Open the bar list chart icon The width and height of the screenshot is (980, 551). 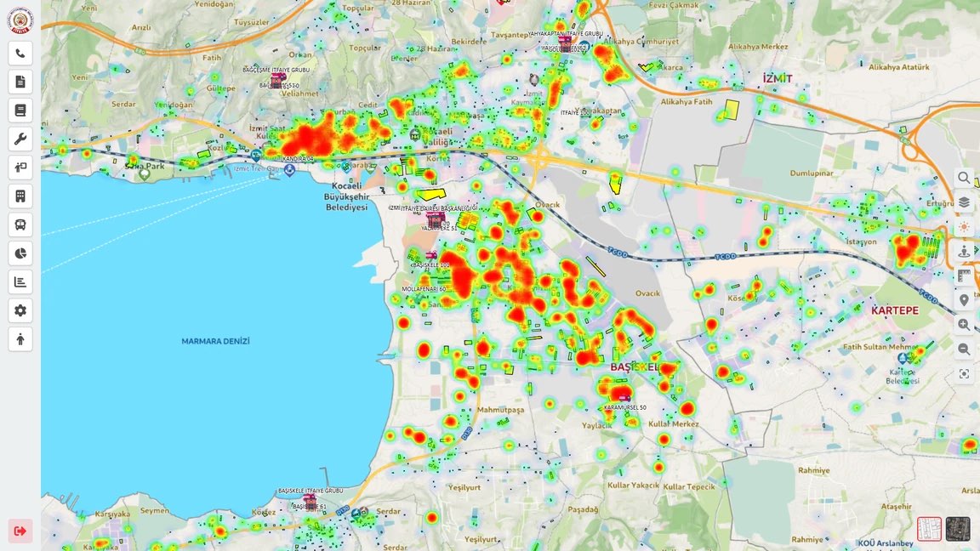click(x=20, y=281)
